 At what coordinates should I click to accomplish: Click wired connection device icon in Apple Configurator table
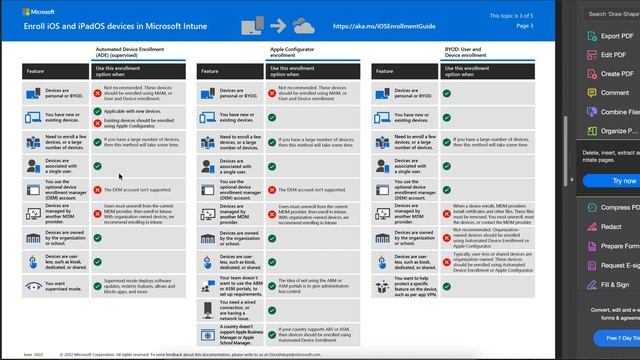(208, 310)
